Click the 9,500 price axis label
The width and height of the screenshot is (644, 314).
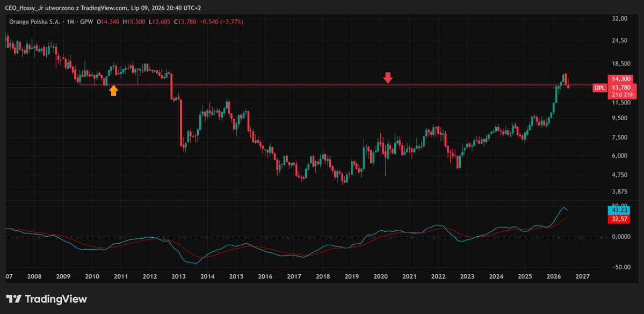tap(619, 118)
